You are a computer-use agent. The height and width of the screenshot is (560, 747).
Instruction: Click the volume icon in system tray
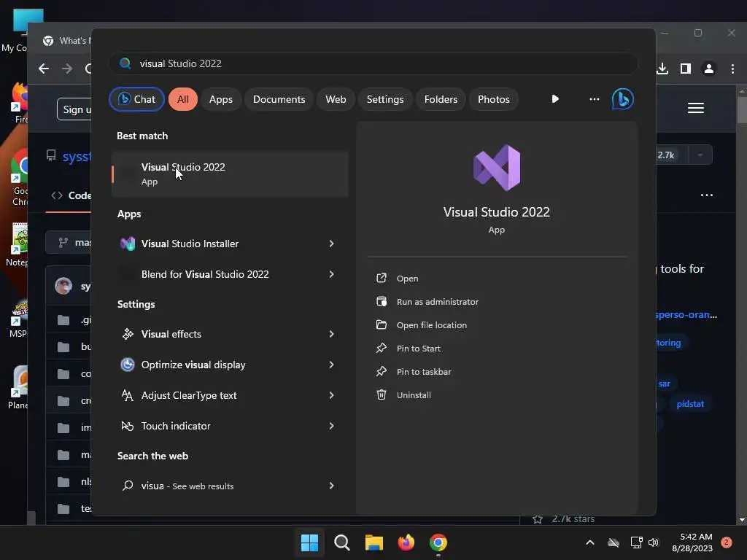point(653,542)
